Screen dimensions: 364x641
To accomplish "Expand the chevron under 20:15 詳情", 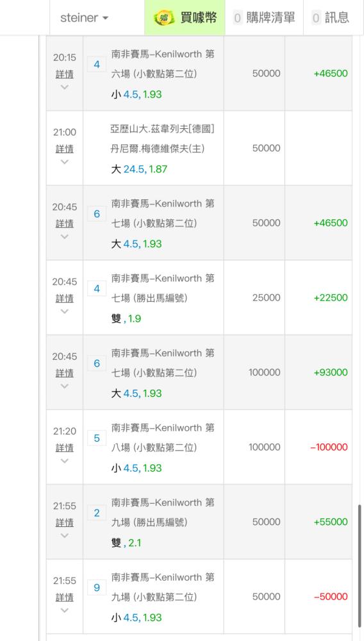I will tap(65, 87).
